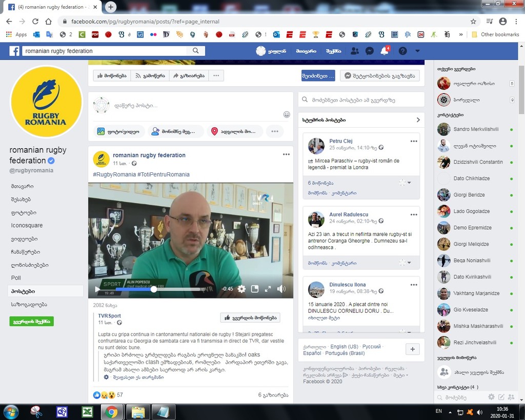Expand visitor posts chevron arrow
The width and height of the screenshot is (525, 420).
[418, 120]
